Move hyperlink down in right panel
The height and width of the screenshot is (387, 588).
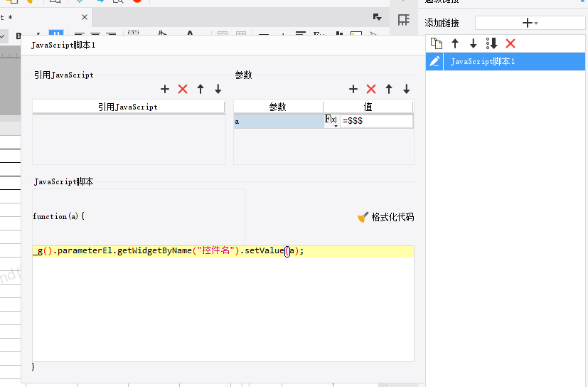[x=474, y=43]
